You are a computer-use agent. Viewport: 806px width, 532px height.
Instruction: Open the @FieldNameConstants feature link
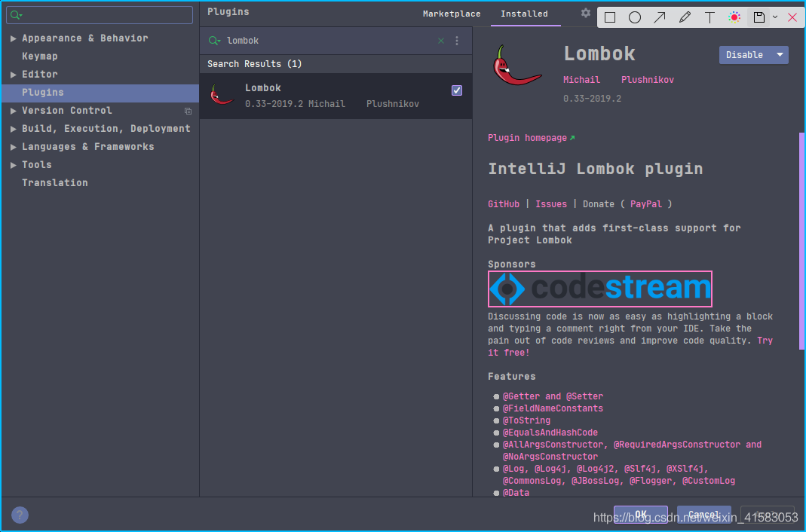point(553,408)
